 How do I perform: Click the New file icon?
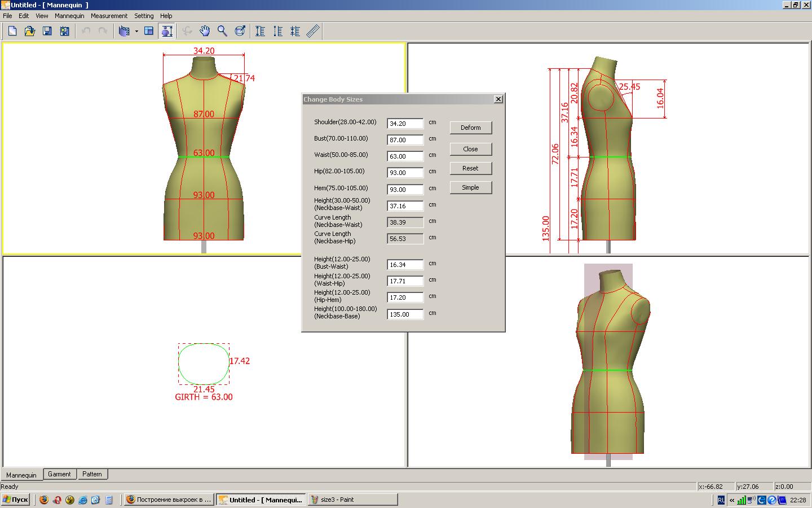[x=12, y=31]
